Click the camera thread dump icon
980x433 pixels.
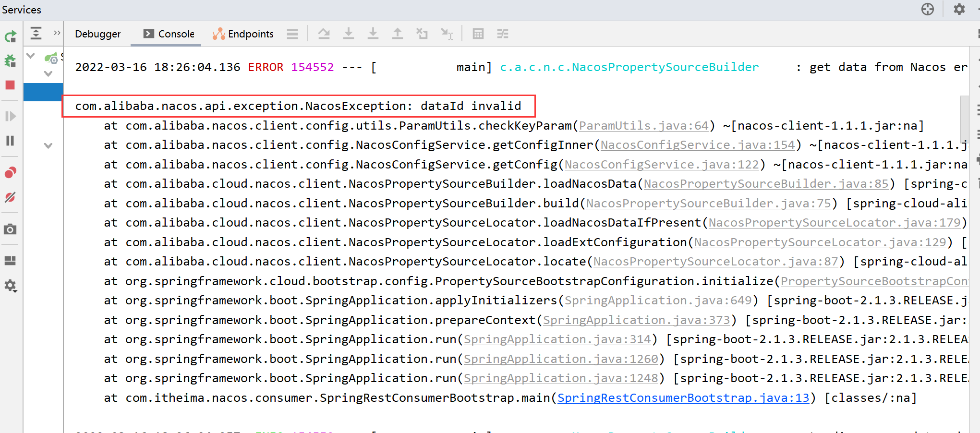tap(10, 229)
